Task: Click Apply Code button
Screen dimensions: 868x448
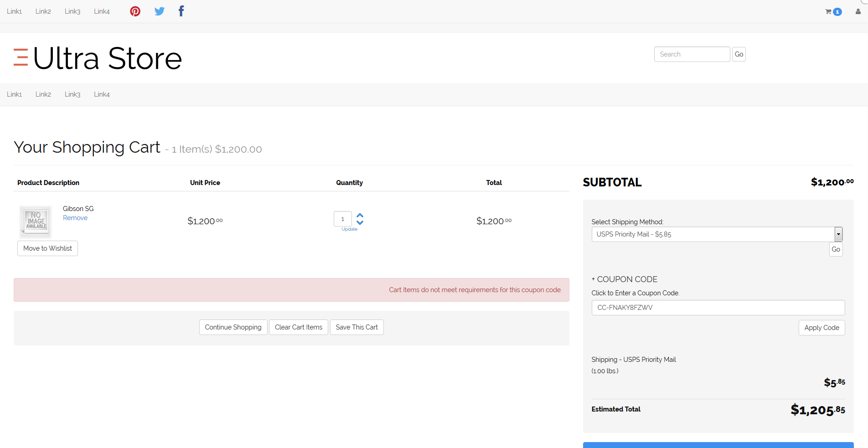Action: 821,328
